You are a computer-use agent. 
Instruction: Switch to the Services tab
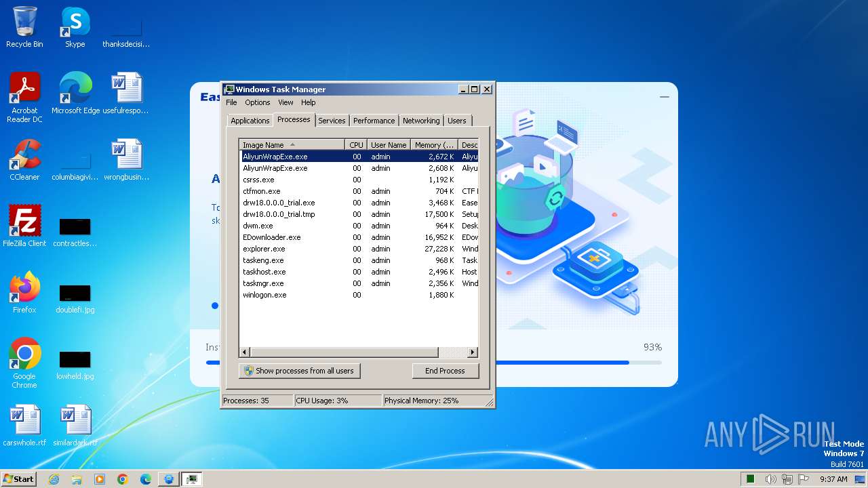coord(332,121)
